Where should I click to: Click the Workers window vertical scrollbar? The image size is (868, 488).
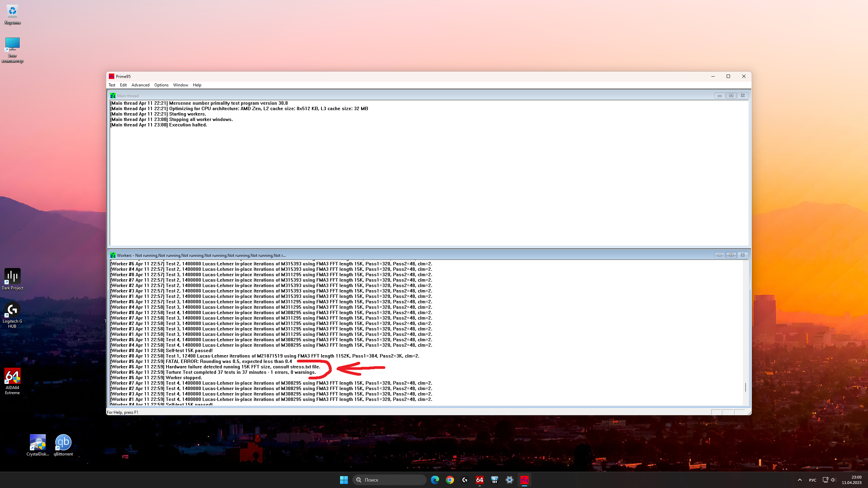pos(745,387)
